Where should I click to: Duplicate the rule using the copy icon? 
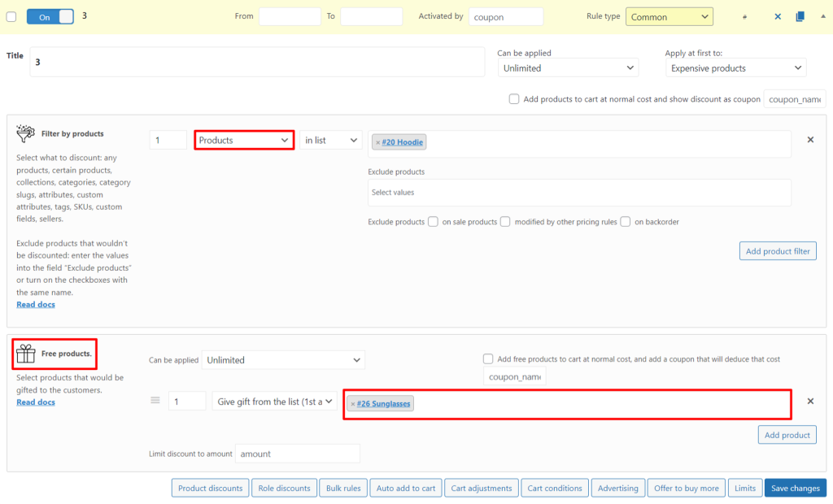pyautogui.click(x=800, y=16)
